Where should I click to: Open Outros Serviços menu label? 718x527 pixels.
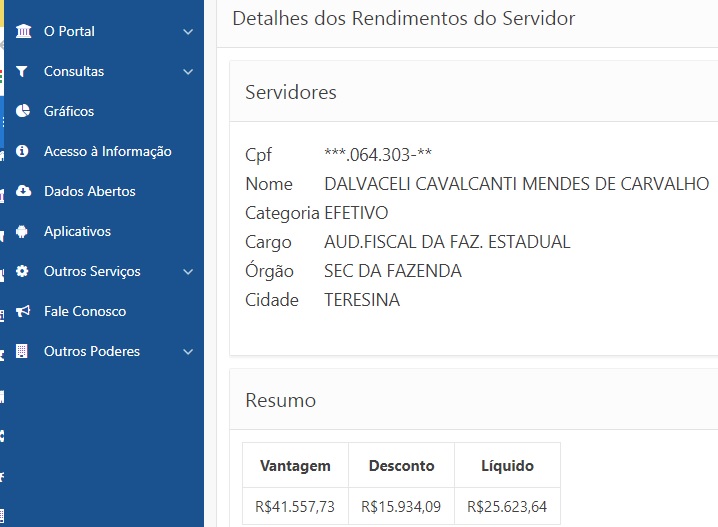(x=92, y=271)
